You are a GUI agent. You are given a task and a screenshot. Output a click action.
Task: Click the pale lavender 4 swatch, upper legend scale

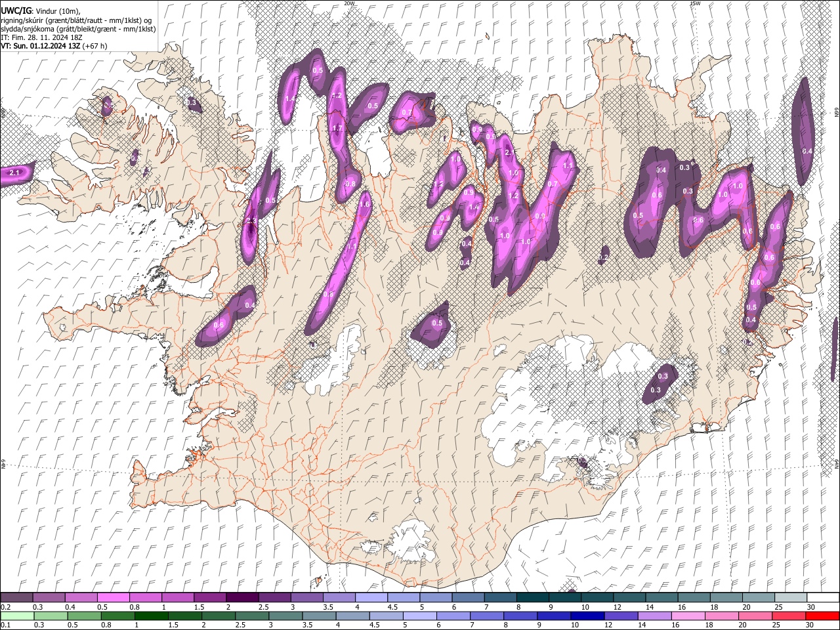(371, 598)
